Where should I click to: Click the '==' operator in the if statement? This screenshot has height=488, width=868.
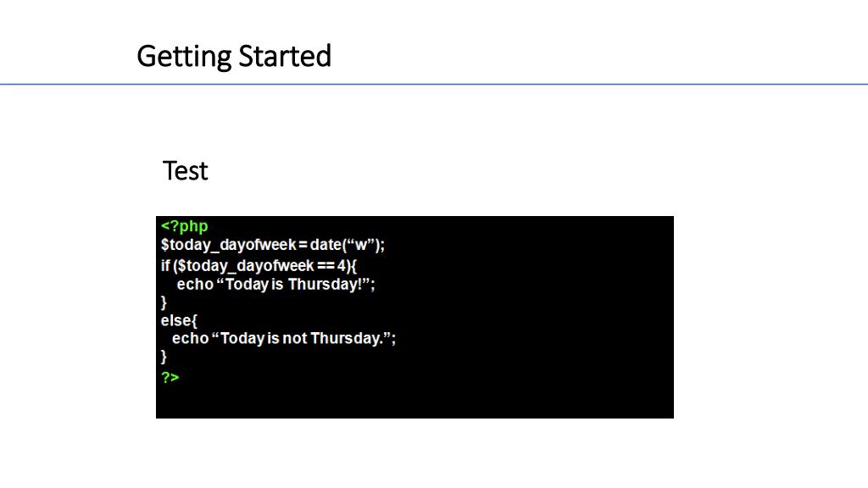(x=325, y=265)
